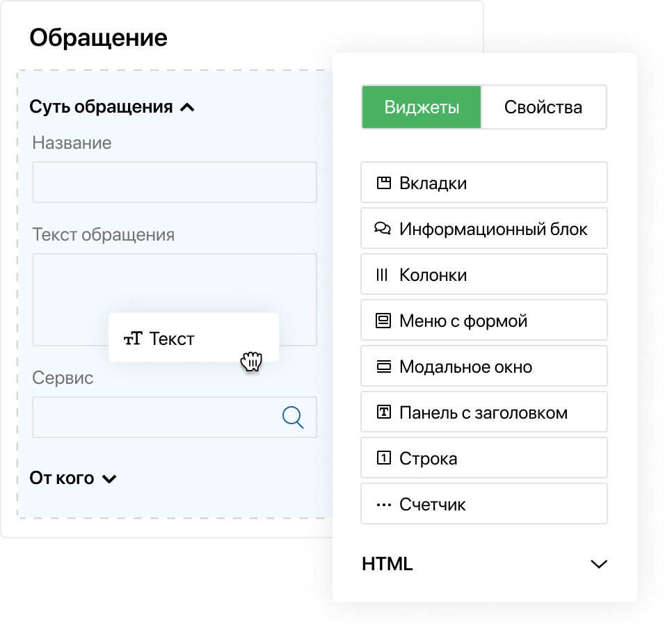Expand the От кого section chevron

tap(109, 478)
